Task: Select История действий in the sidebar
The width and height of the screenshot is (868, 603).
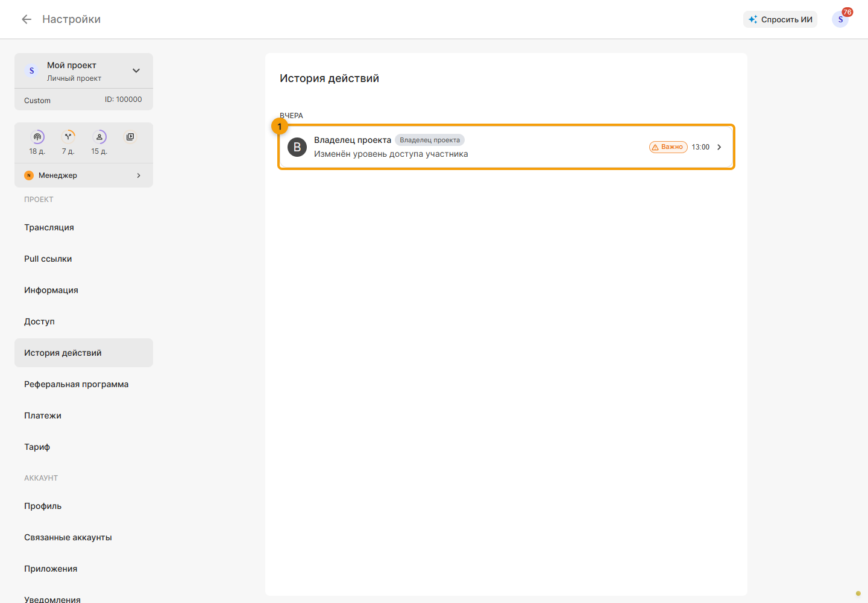Action: click(84, 353)
